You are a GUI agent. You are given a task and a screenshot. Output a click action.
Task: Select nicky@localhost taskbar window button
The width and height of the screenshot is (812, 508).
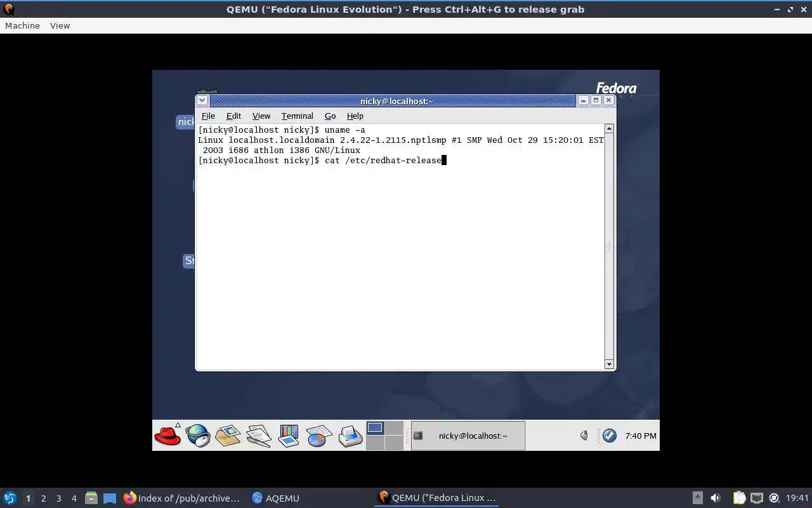coord(468,436)
